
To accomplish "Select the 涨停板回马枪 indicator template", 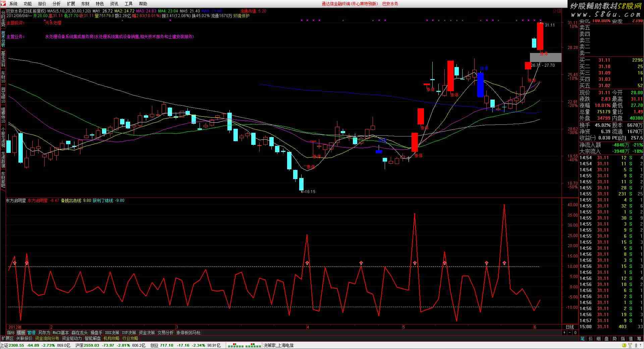I will (188, 333).
